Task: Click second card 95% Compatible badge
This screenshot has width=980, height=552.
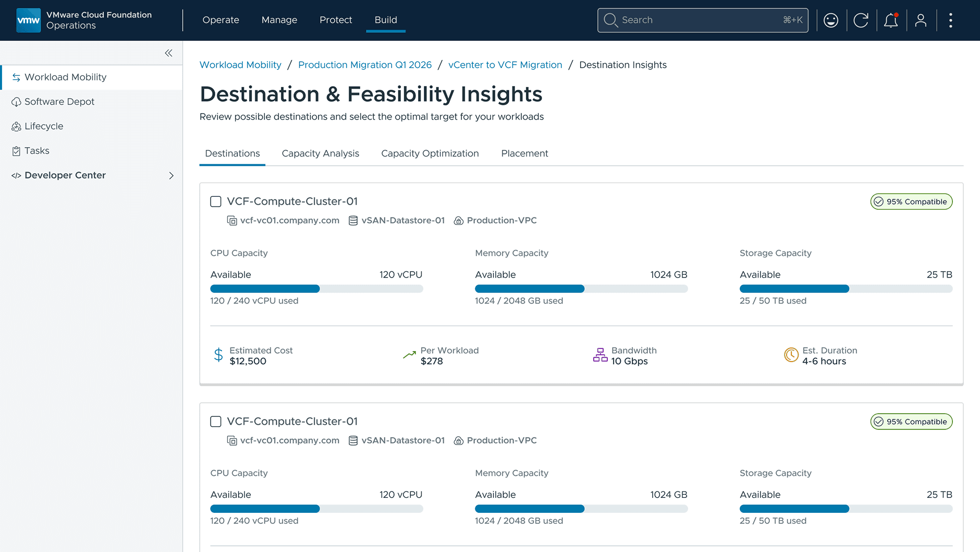Action: point(911,422)
